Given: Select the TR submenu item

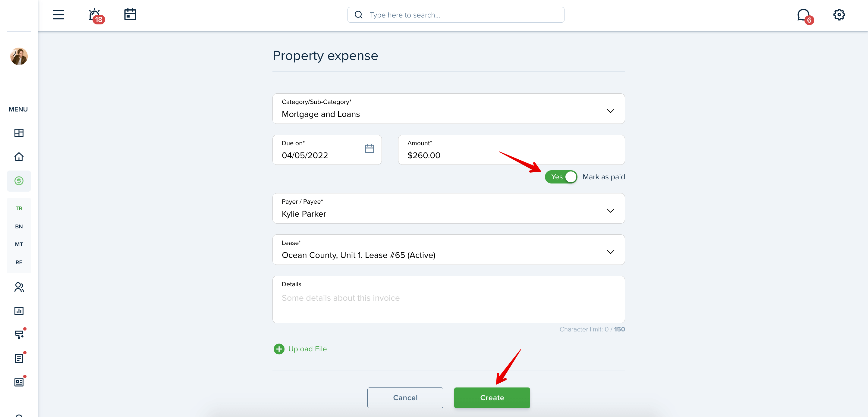Looking at the screenshot, I should [19, 208].
